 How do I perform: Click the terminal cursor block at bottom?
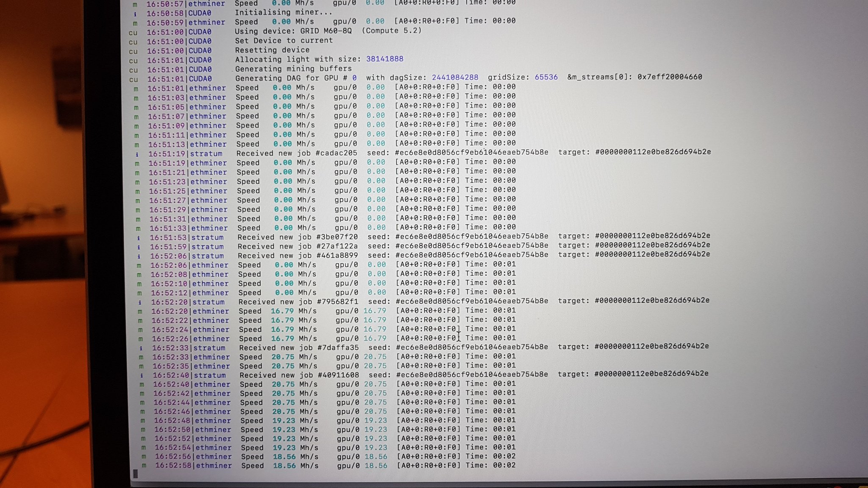[x=136, y=474]
